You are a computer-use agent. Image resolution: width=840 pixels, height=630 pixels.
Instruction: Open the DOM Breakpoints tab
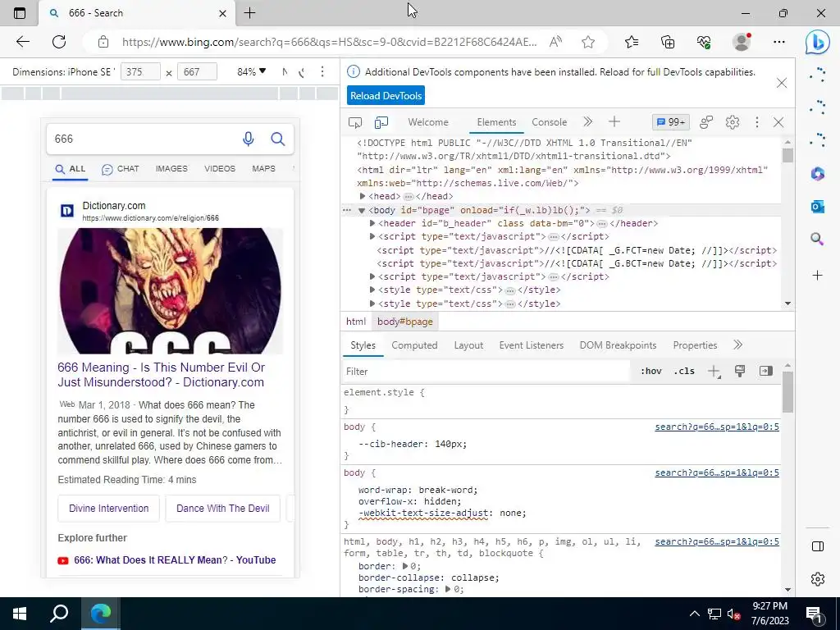618,345
